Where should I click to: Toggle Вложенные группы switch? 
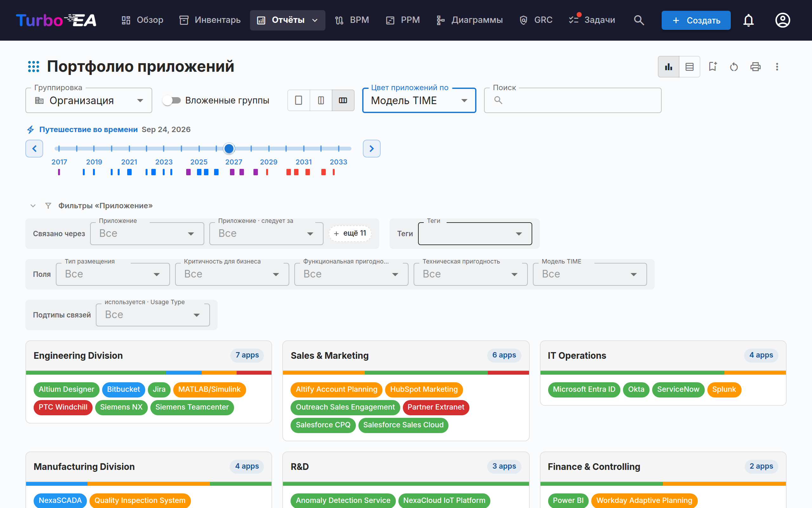click(172, 100)
